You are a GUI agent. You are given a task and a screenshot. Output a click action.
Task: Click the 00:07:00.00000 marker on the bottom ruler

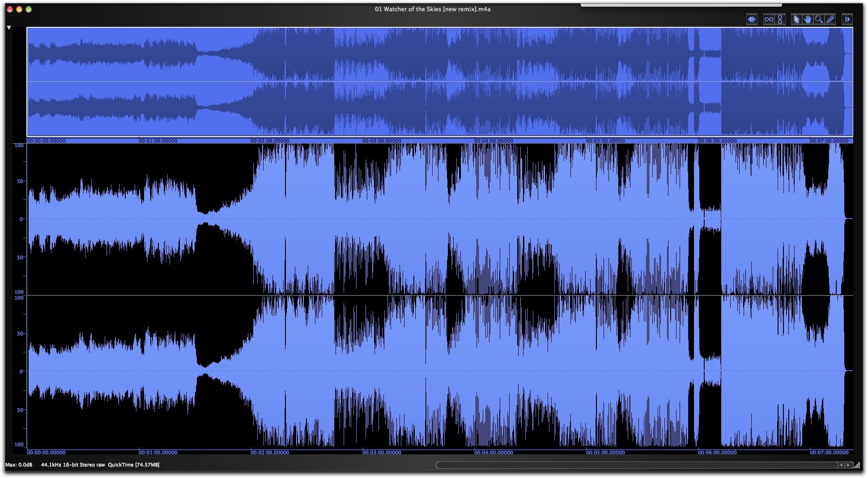point(829,453)
